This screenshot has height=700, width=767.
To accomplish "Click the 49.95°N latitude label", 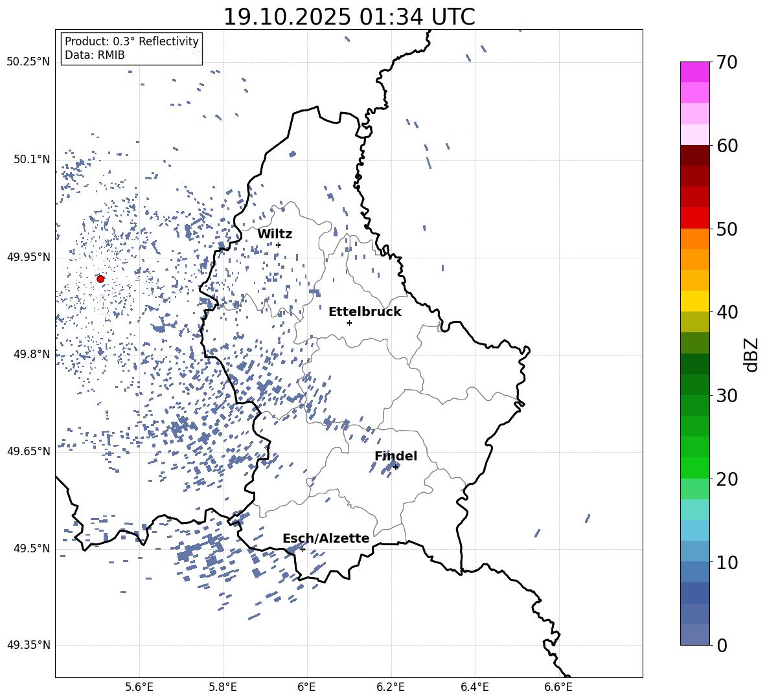I will pos(29,257).
